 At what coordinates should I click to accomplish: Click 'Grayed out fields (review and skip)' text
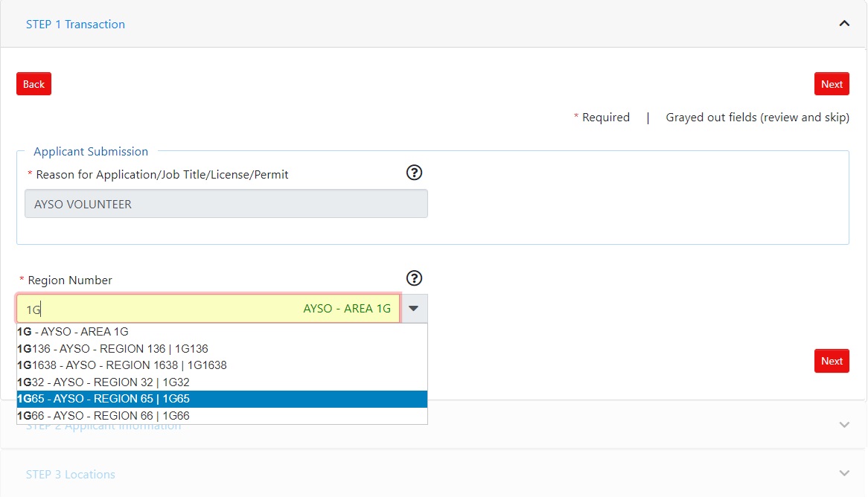click(757, 118)
